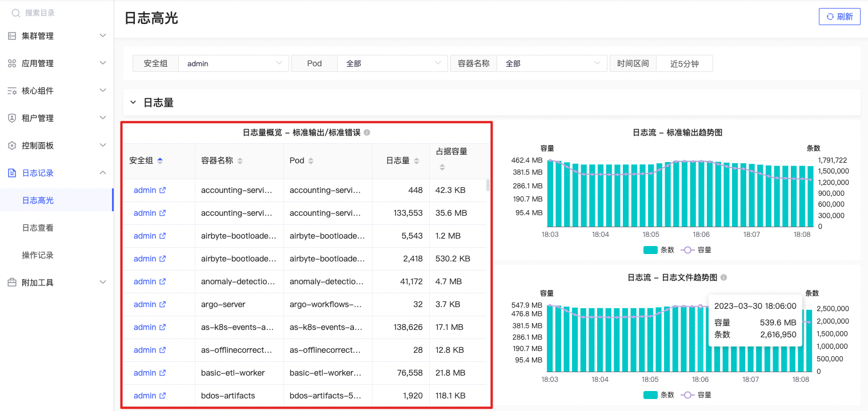Expand 核心组件 menu chevron

103,91
